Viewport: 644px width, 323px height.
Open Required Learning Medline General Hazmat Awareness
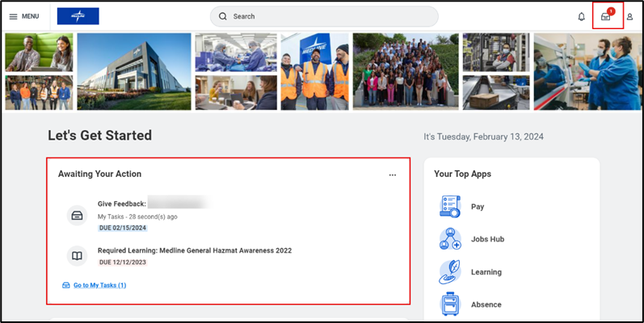(194, 250)
